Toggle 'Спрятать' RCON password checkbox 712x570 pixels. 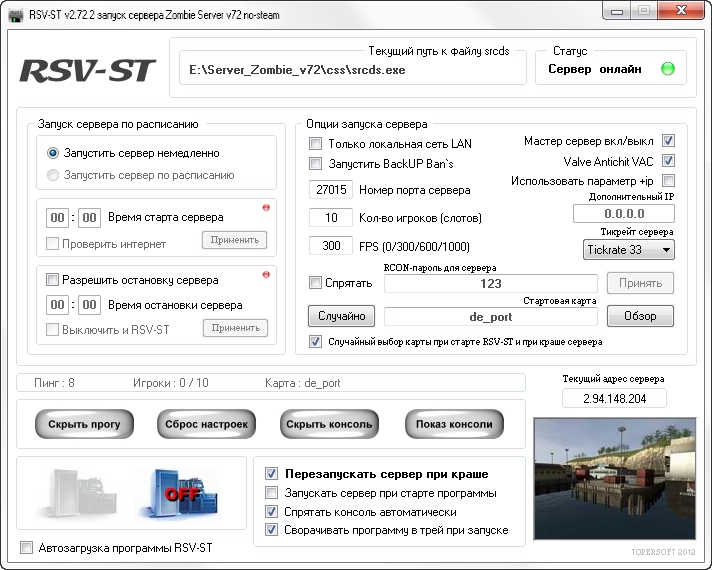coord(315,283)
